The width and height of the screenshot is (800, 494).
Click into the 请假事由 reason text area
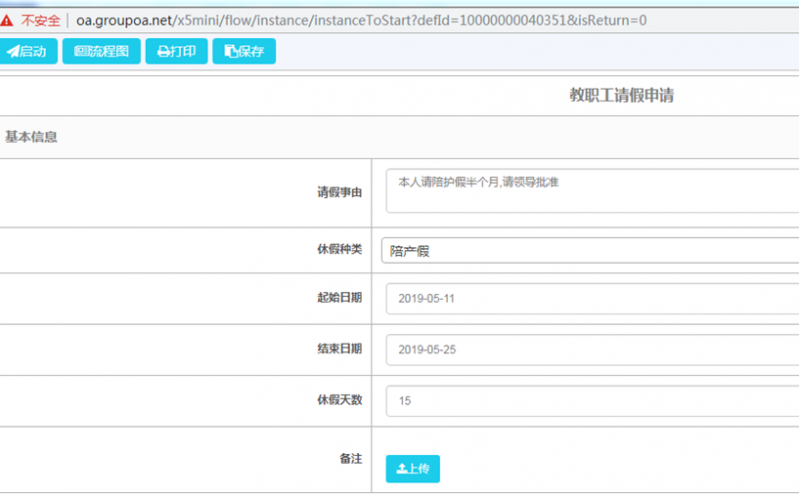coord(590,191)
